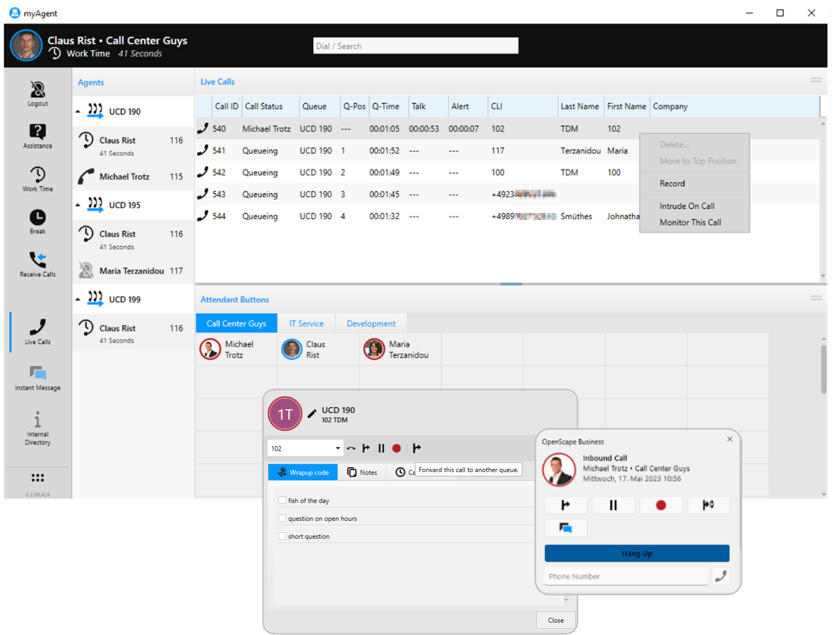Choose Intrude On Call from context menu

[687, 206]
